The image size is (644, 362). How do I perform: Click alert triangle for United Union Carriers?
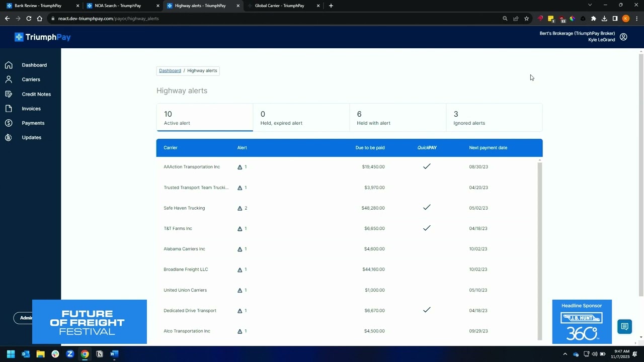[240, 290]
